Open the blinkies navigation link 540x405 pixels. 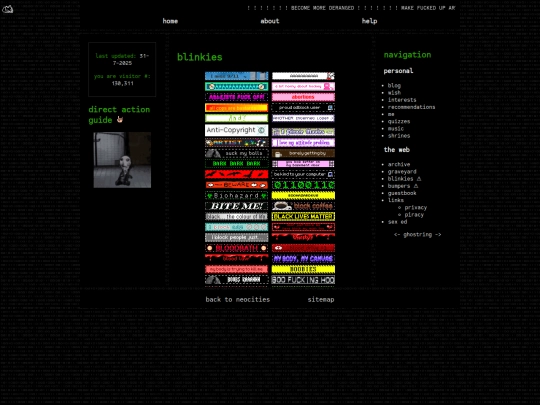(400, 179)
